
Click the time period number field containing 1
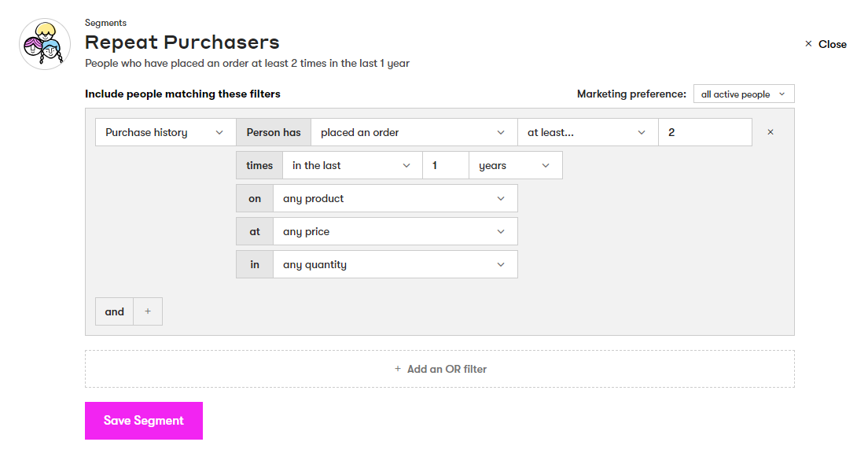pyautogui.click(x=445, y=165)
